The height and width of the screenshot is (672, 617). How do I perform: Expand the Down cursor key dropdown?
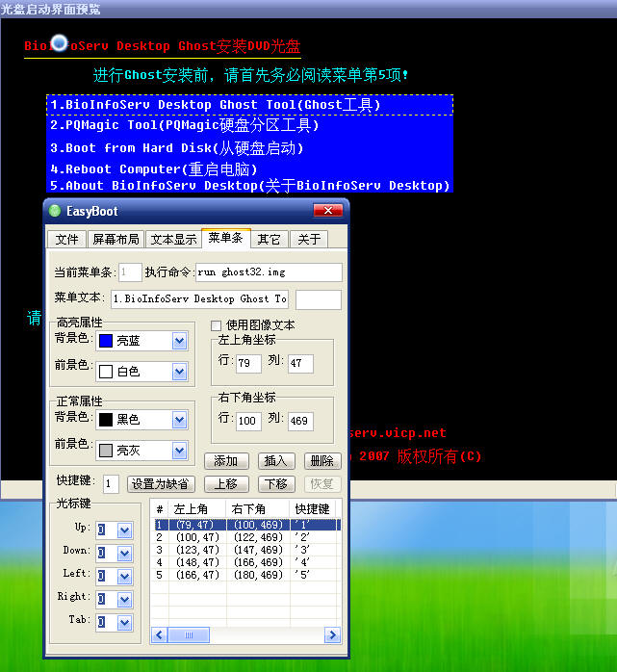(x=125, y=554)
